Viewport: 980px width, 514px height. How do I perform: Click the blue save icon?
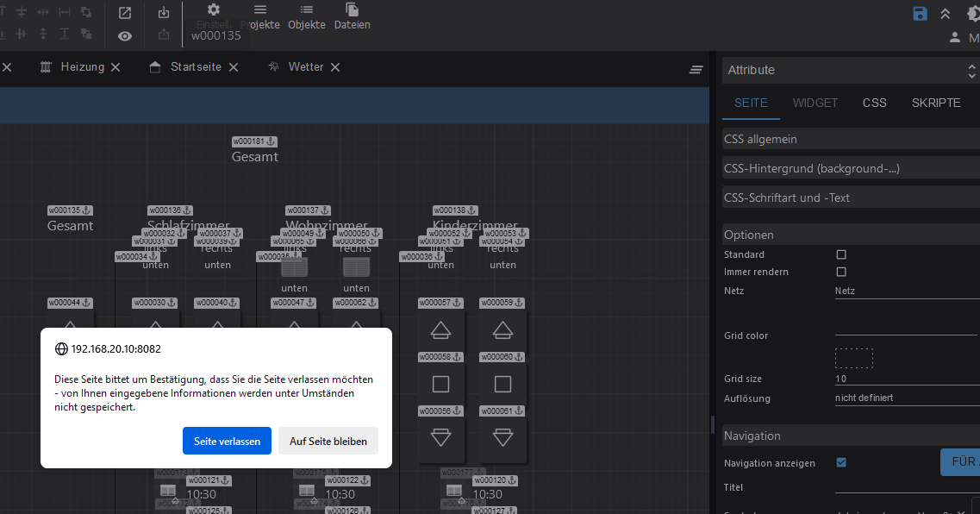coord(921,13)
